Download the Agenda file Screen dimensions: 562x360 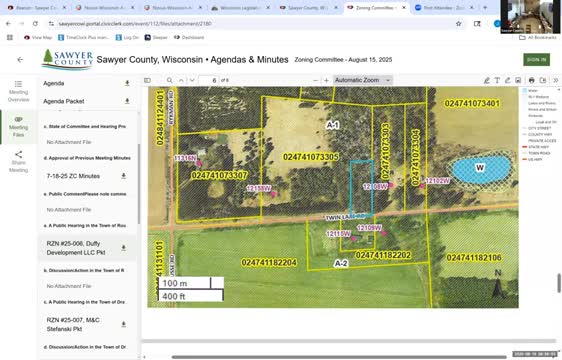pyautogui.click(x=127, y=83)
